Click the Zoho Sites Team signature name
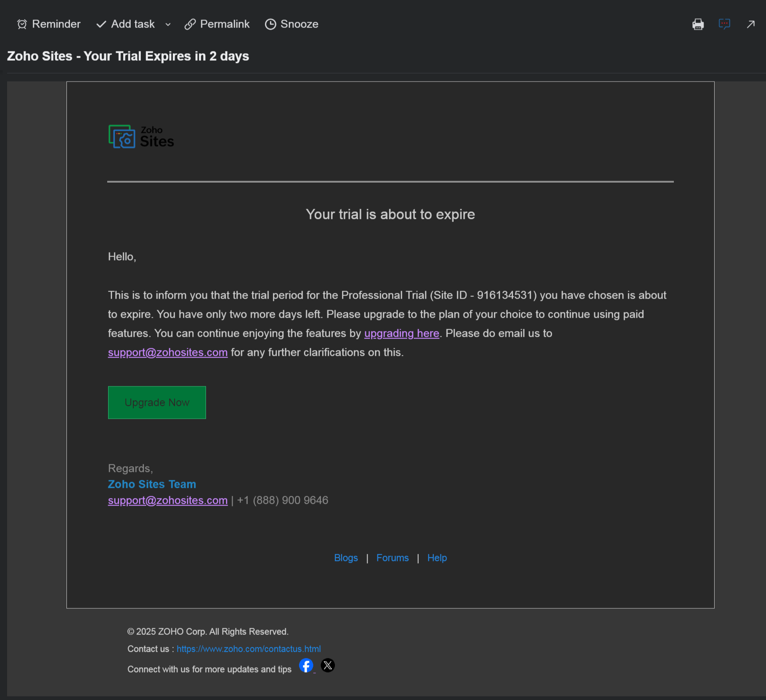 152,484
